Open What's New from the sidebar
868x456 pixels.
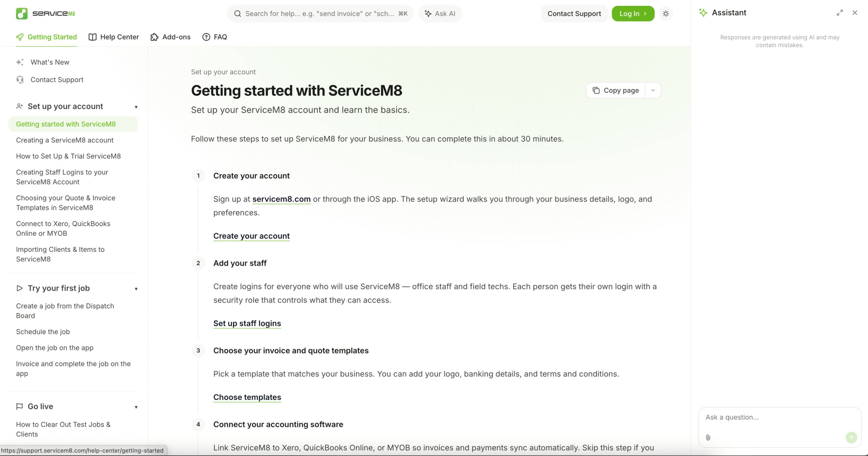[50, 62]
